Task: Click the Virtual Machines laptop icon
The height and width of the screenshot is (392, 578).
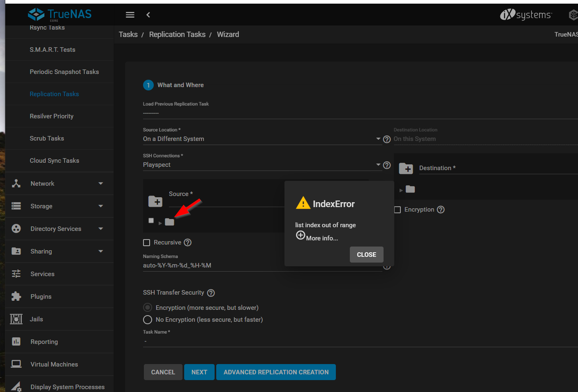Action: click(16, 364)
